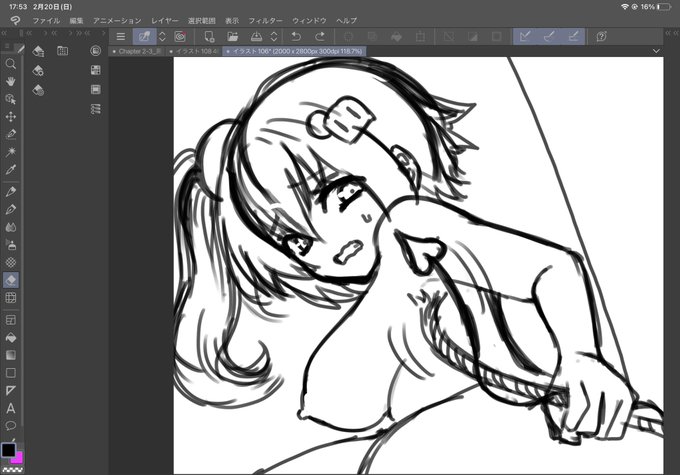This screenshot has height=475, width=680.
Task: Open the eraser with gear sub tool
Action: [39, 71]
